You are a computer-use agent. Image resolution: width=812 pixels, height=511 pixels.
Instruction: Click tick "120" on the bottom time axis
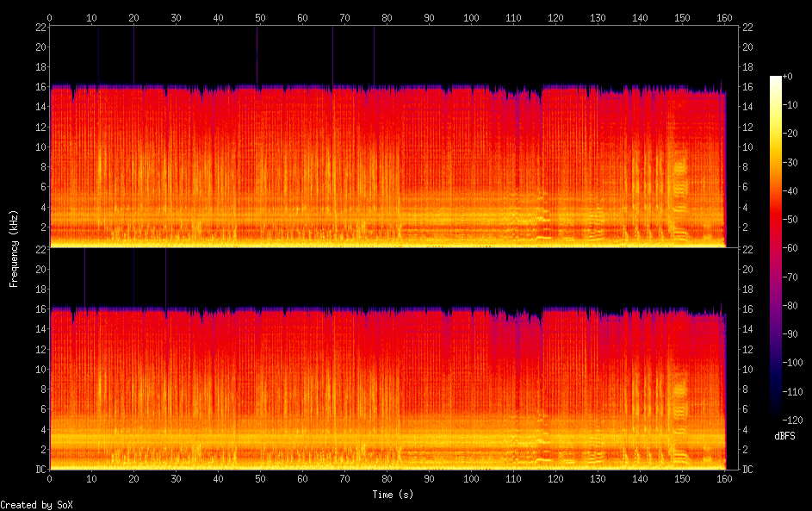(555, 479)
